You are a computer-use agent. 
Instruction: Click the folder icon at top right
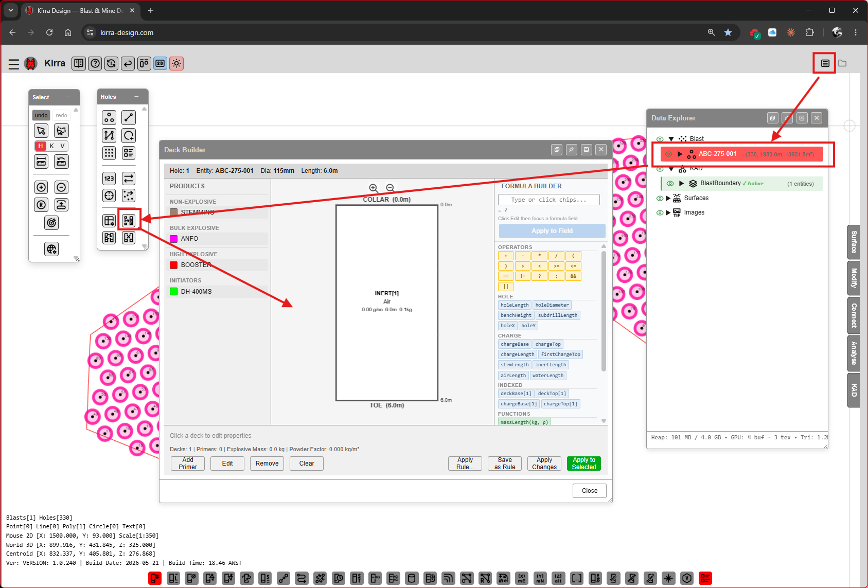point(842,63)
